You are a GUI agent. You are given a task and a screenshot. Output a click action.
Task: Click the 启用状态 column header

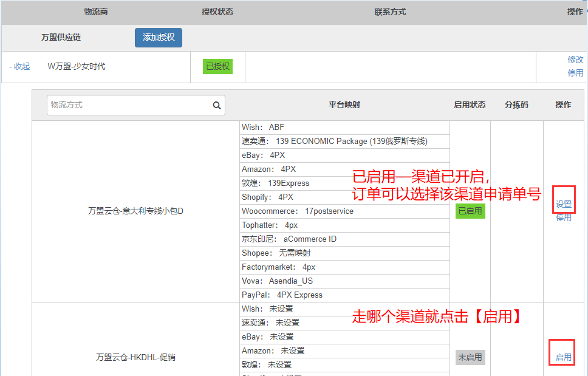point(470,104)
